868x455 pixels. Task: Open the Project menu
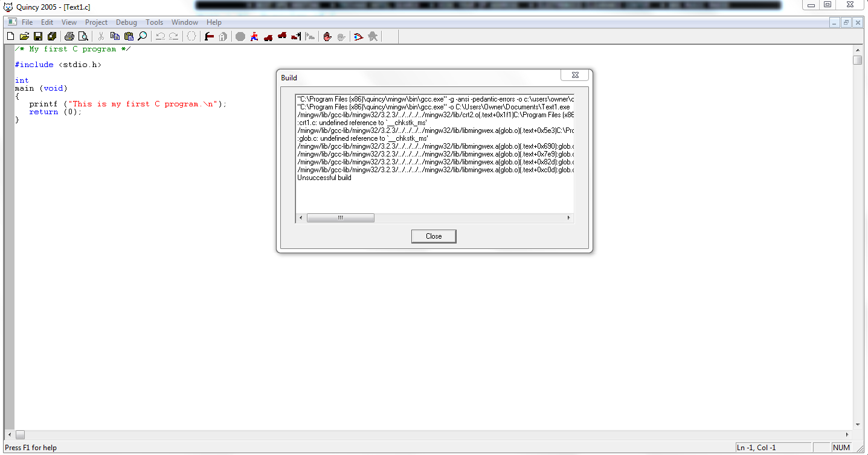(x=96, y=22)
